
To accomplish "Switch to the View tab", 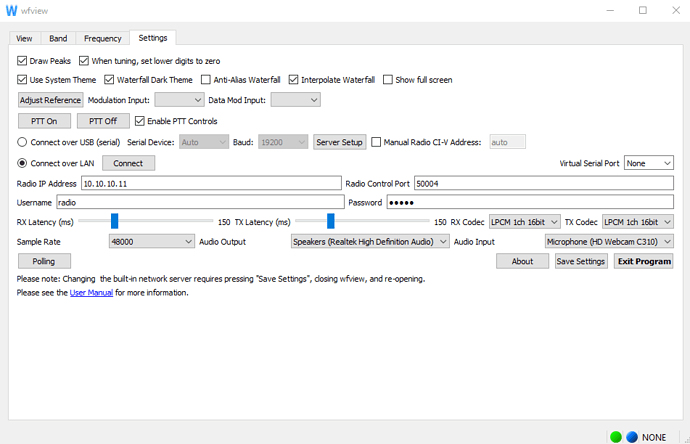I will click(x=24, y=38).
